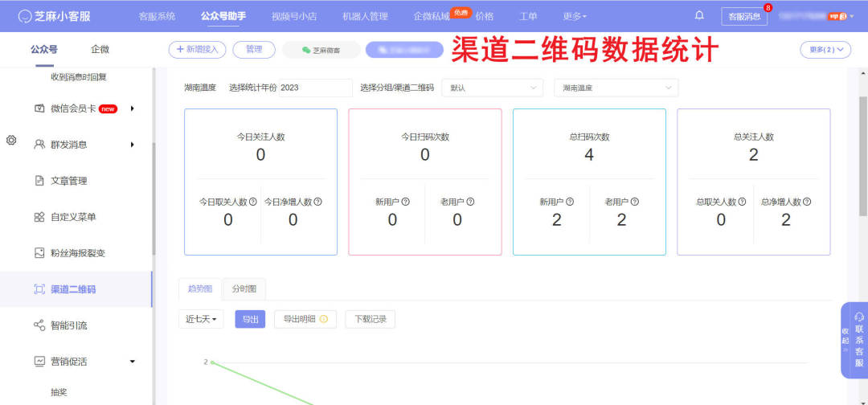
Task: Click the 粉丝海报裂变 image icon
Action: pyautogui.click(x=39, y=253)
